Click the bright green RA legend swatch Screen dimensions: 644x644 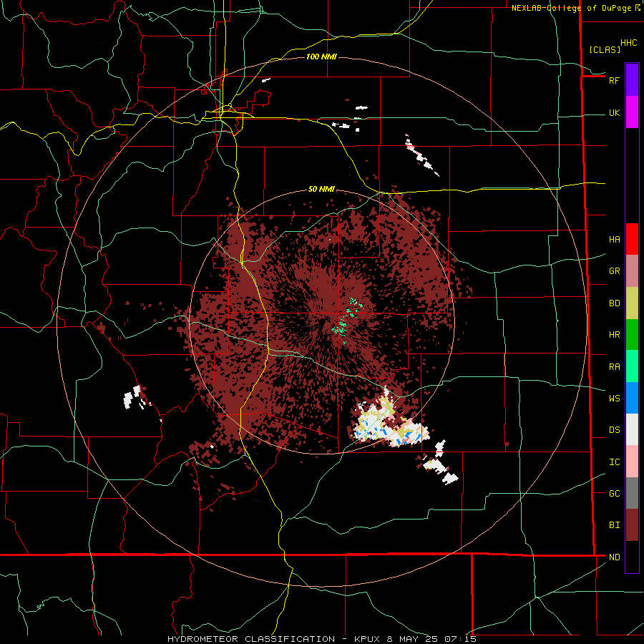coord(632,366)
